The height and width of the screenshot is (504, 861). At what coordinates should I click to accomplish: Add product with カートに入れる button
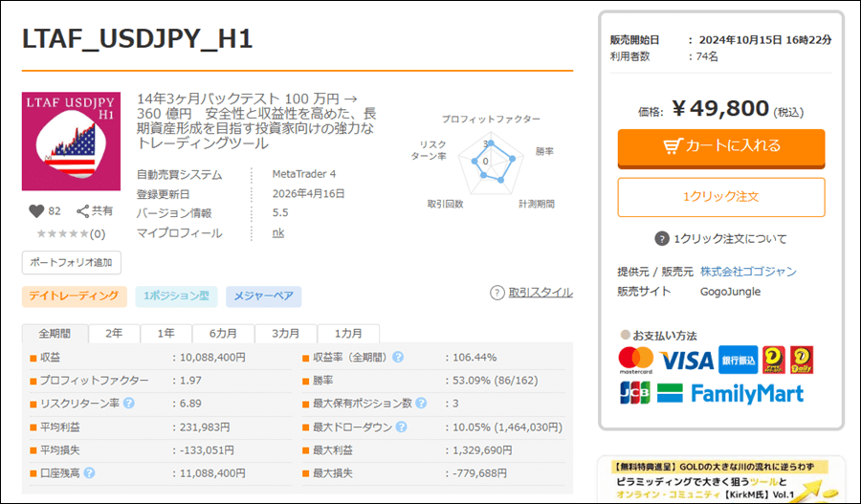coord(720,146)
